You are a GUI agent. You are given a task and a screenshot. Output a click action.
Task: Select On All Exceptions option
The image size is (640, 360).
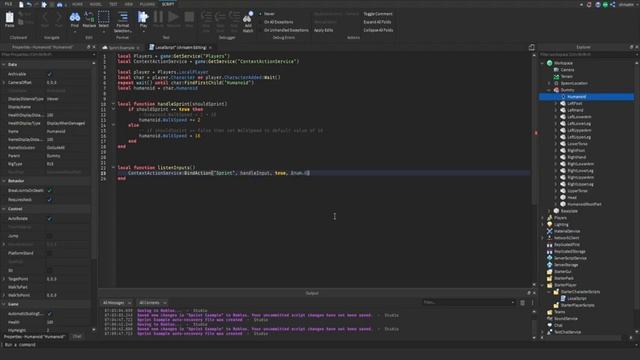click(x=278, y=22)
